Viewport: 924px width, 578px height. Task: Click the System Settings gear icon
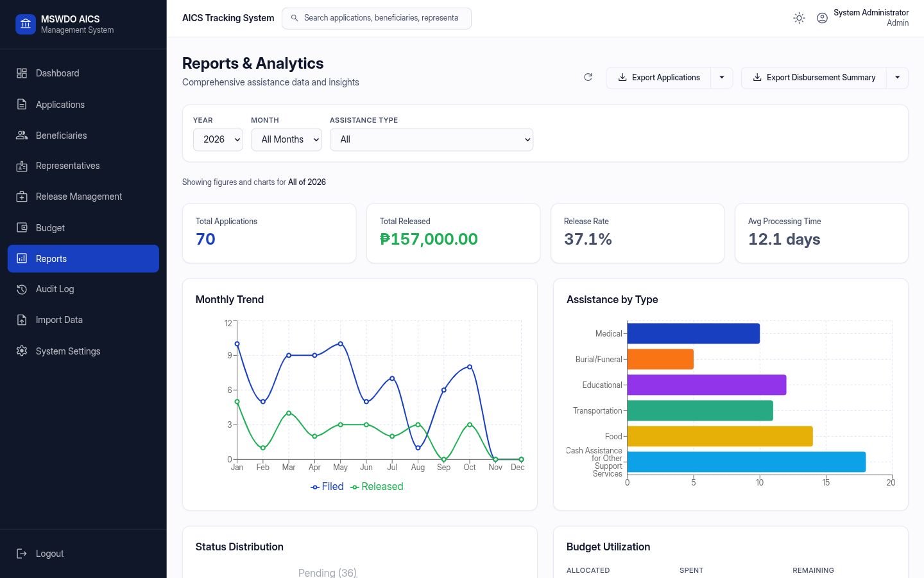coord(22,351)
